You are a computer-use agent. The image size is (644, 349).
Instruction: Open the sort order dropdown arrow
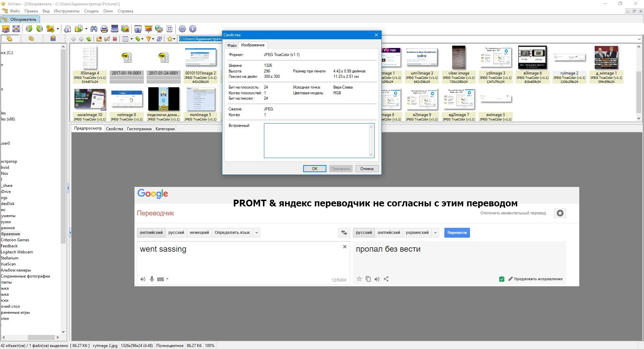(x=142, y=39)
